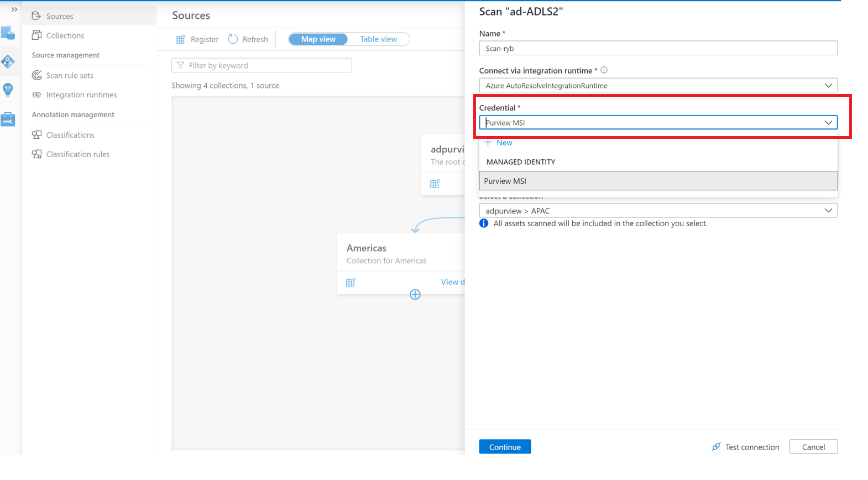The height and width of the screenshot is (480, 868).
Task: Click the Filter by keyword field
Action: (262, 65)
